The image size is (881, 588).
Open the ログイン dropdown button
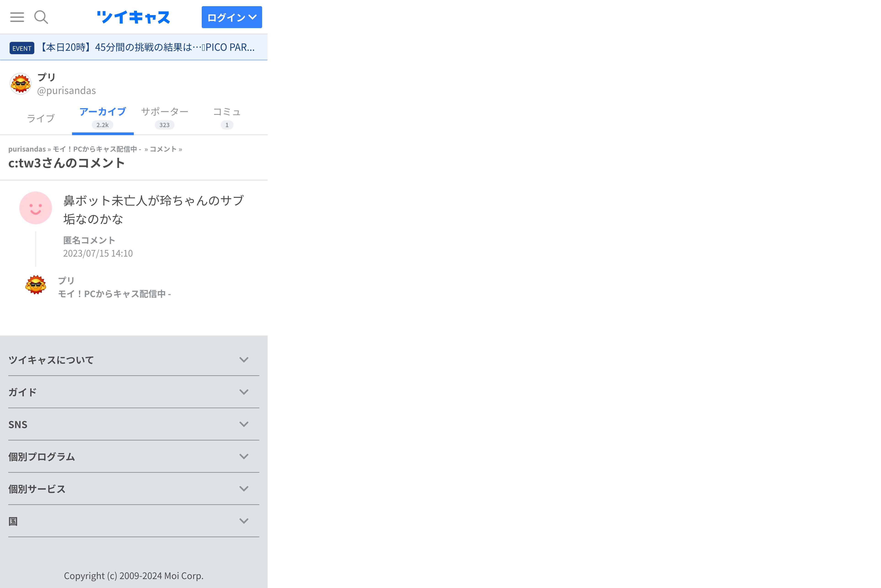231,17
